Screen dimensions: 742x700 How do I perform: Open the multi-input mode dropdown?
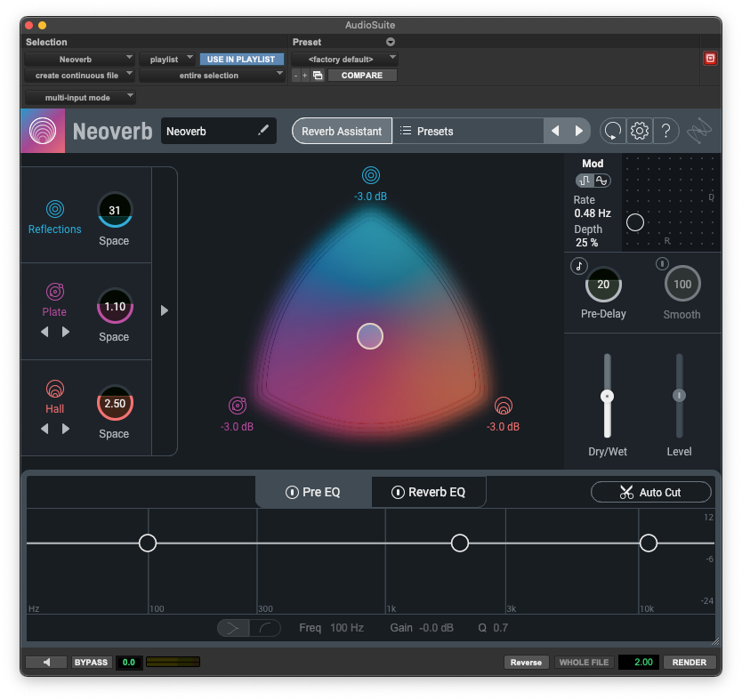(x=80, y=97)
